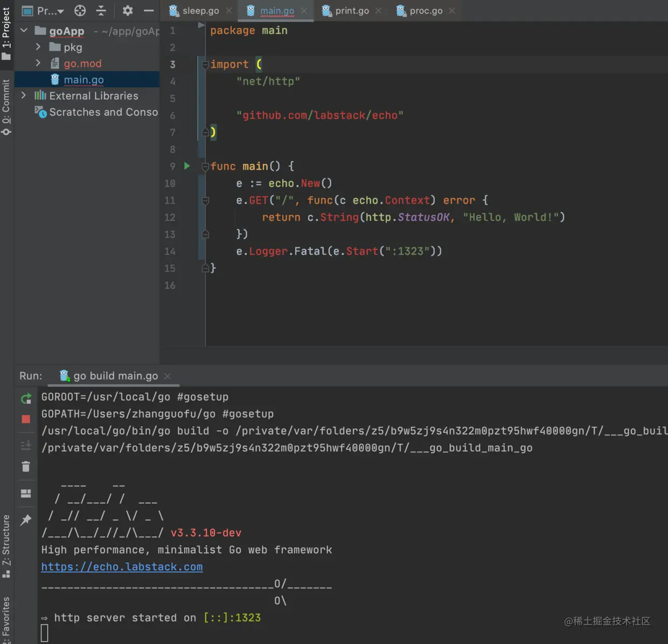Pin the run tab with pin icon
Image resolution: width=668 pixels, height=644 pixels.
(26, 520)
